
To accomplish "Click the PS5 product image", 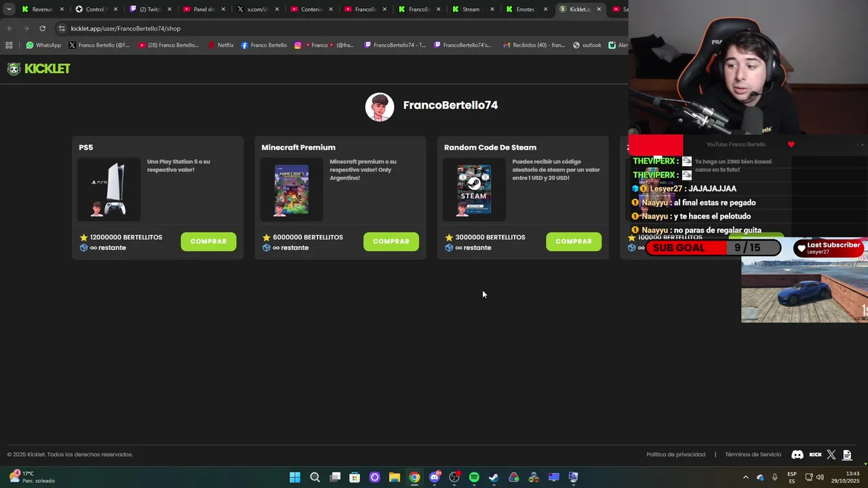I will click(108, 190).
